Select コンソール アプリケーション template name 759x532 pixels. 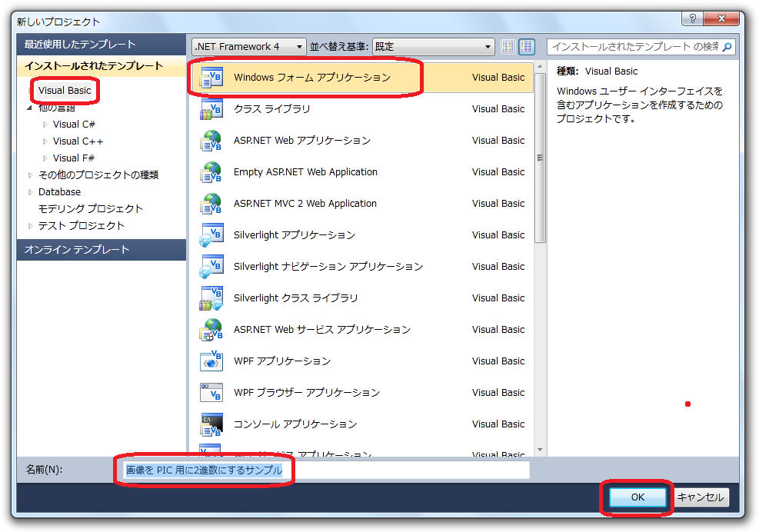(x=295, y=424)
